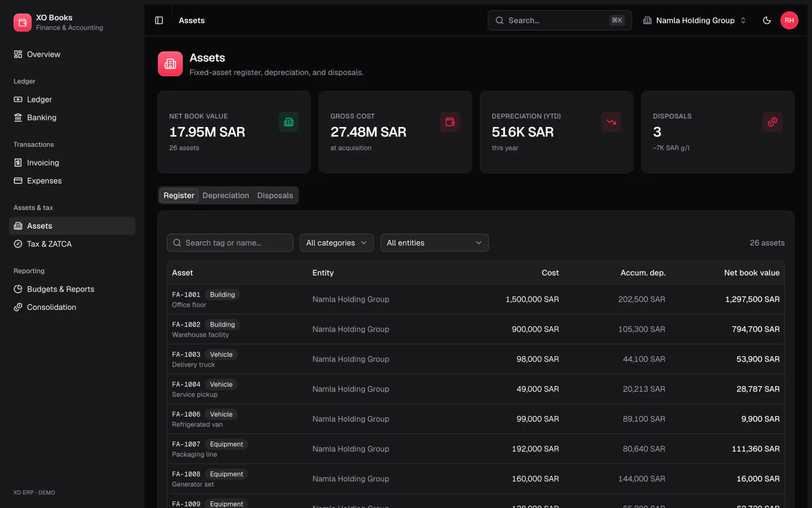Toggle dark mode moon icon
Screen dimensions: 812x508
[767, 20]
